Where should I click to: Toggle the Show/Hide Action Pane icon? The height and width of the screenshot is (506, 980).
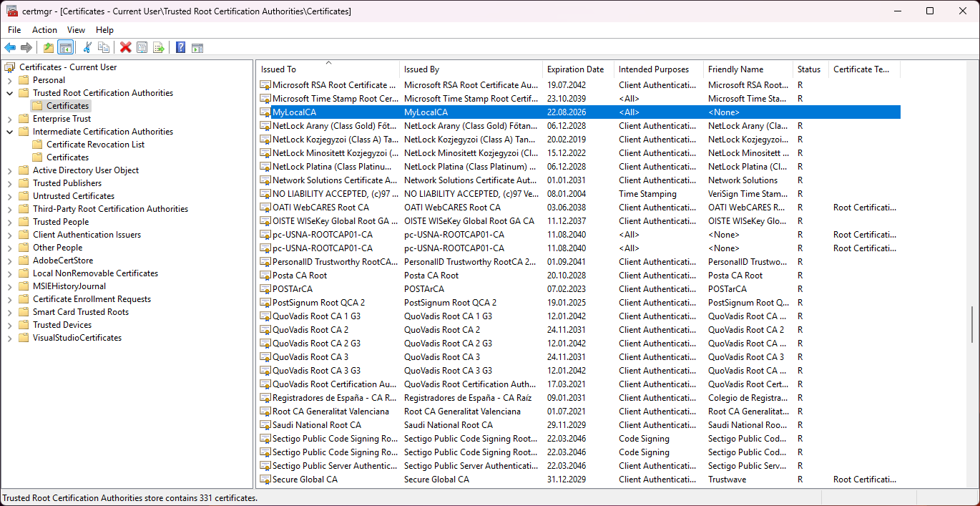coord(197,47)
